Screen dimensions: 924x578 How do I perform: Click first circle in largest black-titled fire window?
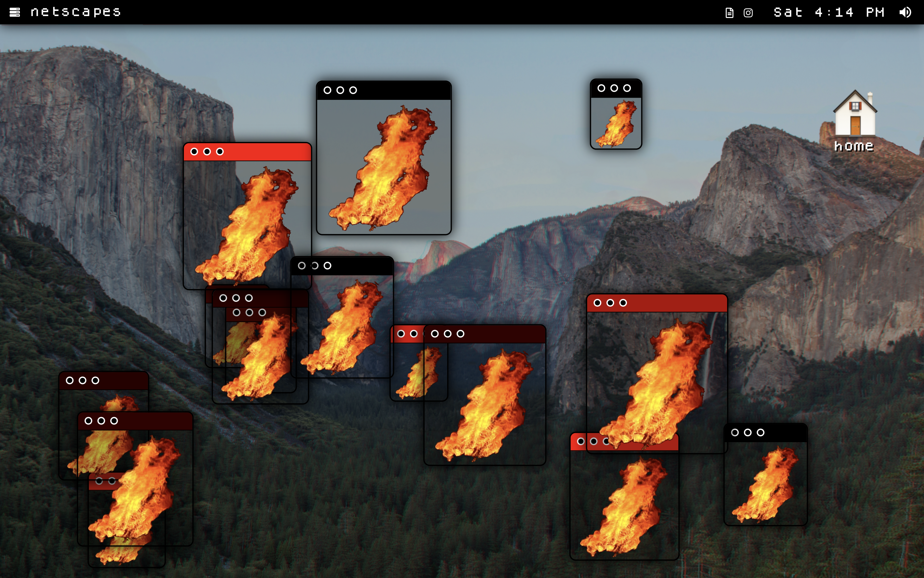327,90
